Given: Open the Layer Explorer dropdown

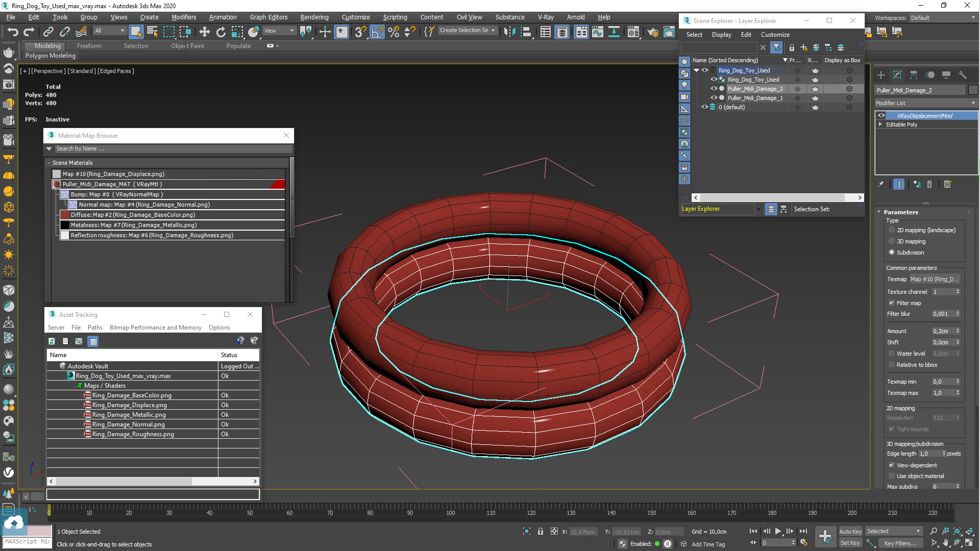Looking at the screenshot, I should 758,209.
